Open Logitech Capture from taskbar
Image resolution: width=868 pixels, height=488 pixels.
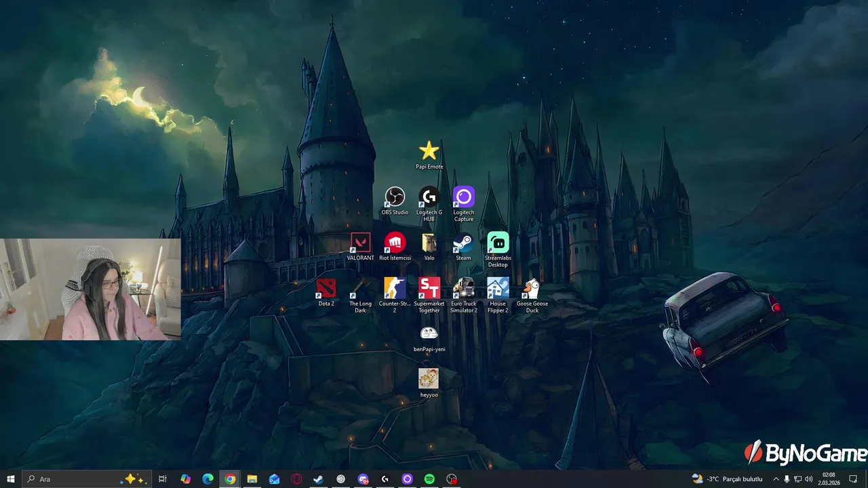click(x=407, y=479)
